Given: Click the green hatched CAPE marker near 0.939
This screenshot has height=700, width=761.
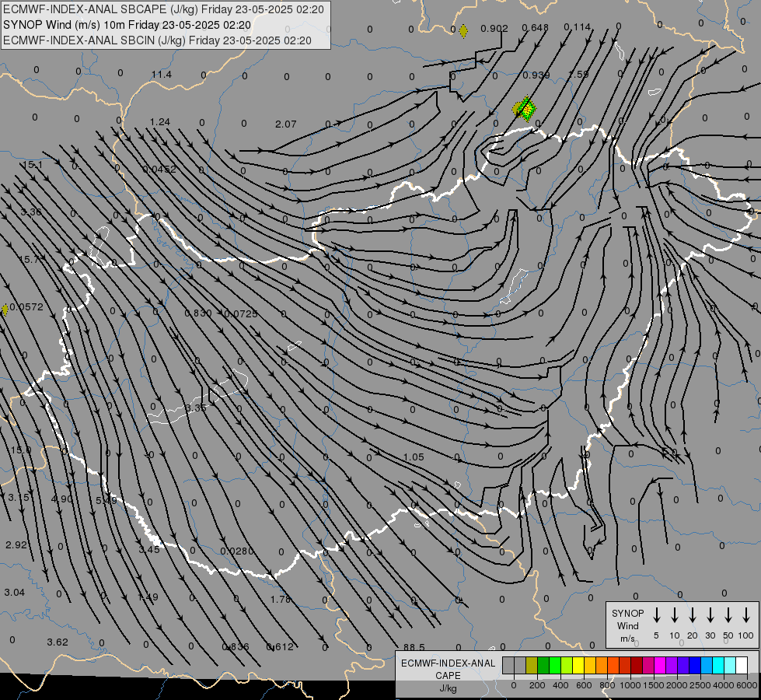Looking at the screenshot, I should point(525,108).
